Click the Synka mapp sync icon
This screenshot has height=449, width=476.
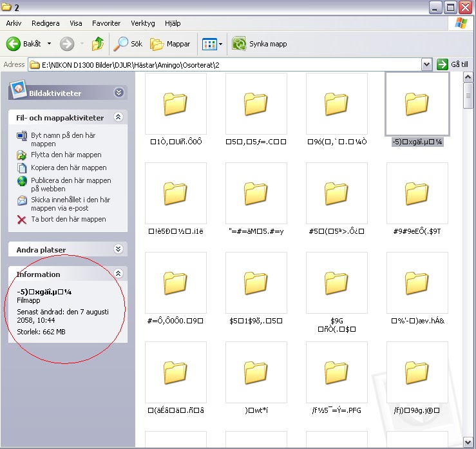[240, 44]
